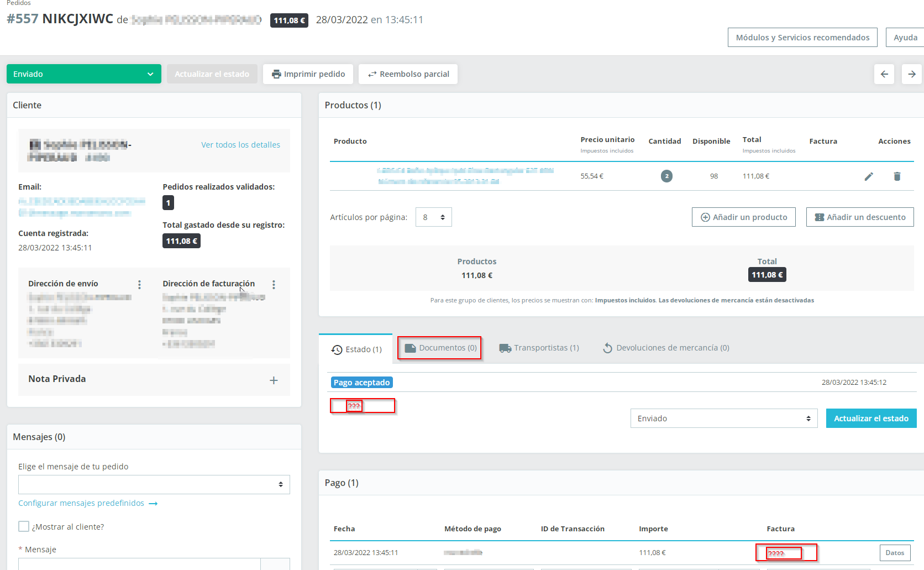Click Añadir un producto button
The image size is (924, 570).
pyautogui.click(x=744, y=217)
